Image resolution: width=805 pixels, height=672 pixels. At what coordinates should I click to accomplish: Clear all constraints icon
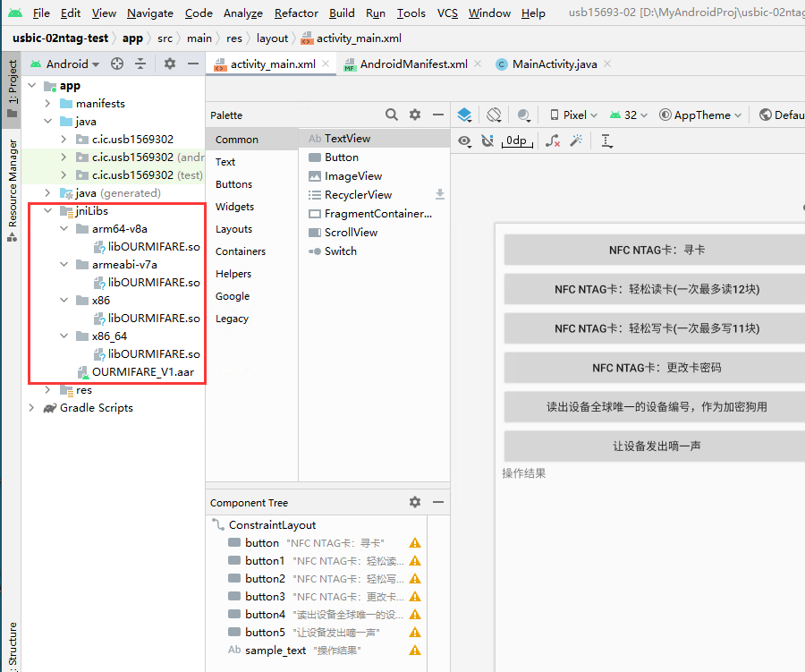[553, 140]
